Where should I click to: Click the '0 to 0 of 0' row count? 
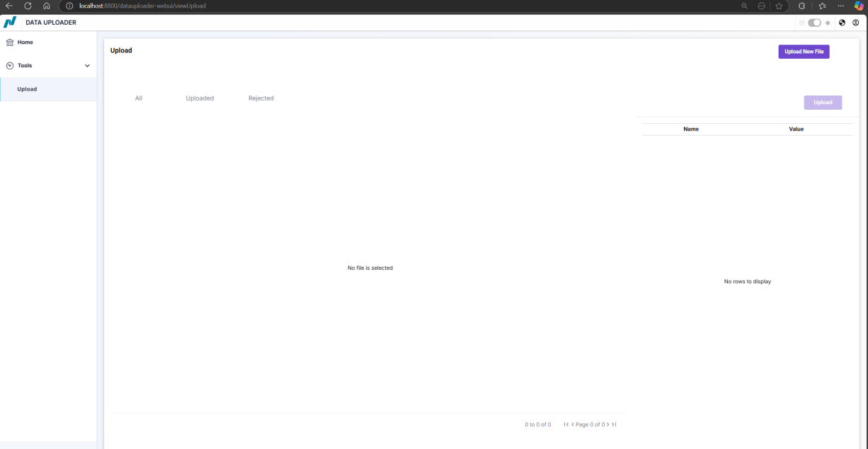[x=538, y=425]
